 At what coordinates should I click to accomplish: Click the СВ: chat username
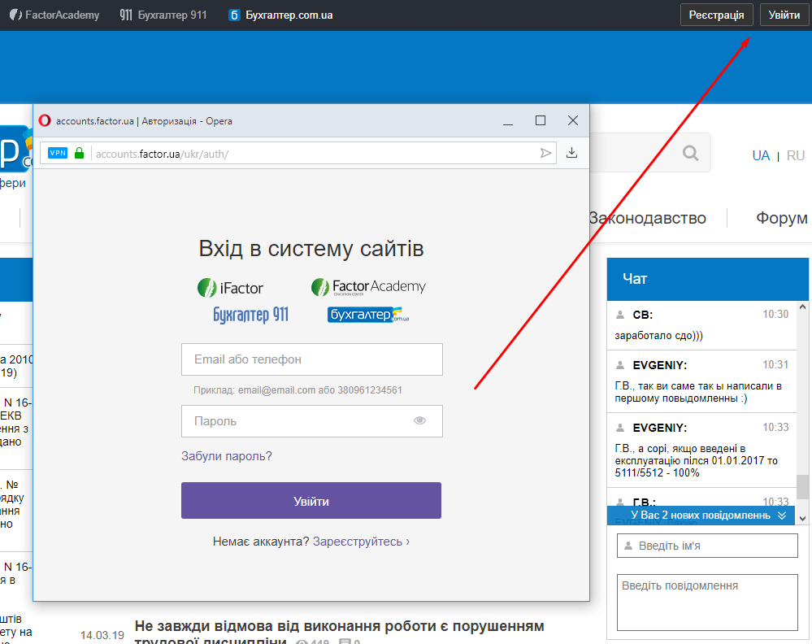coord(643,315)
